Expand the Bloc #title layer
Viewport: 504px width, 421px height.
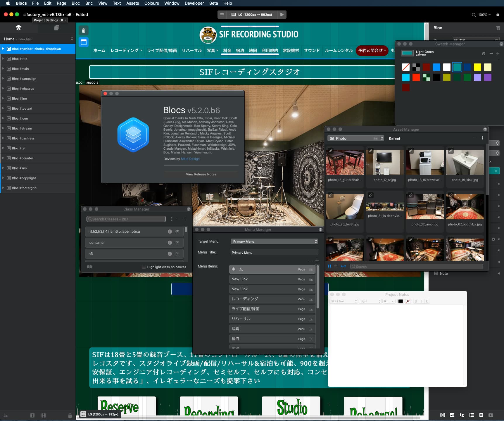coord(3,59)
